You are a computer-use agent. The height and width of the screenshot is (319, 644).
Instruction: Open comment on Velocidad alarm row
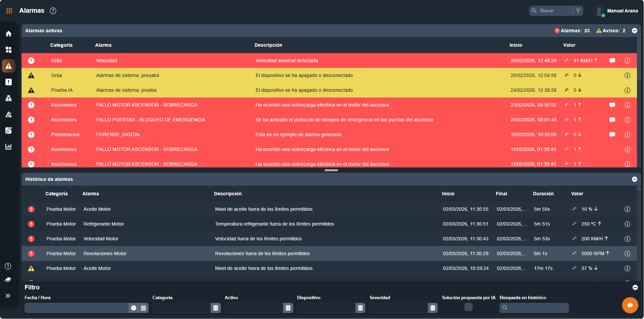pyautogui.click(x=612, y=61)
